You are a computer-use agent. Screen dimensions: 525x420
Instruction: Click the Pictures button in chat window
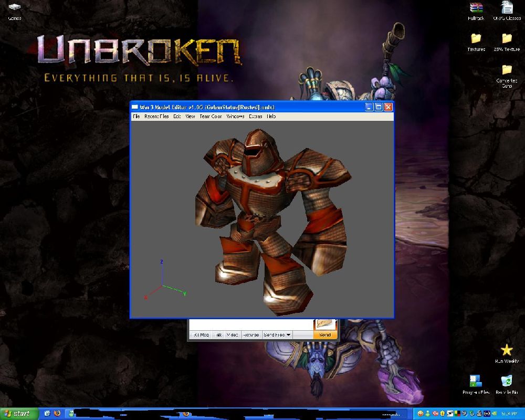(x=251, y=334)
